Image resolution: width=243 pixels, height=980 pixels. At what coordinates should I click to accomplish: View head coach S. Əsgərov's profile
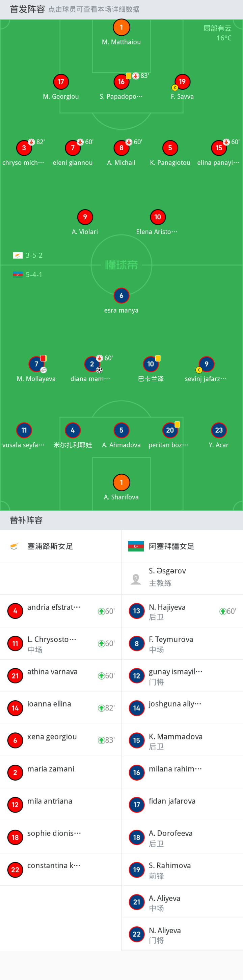click(183, 578)
